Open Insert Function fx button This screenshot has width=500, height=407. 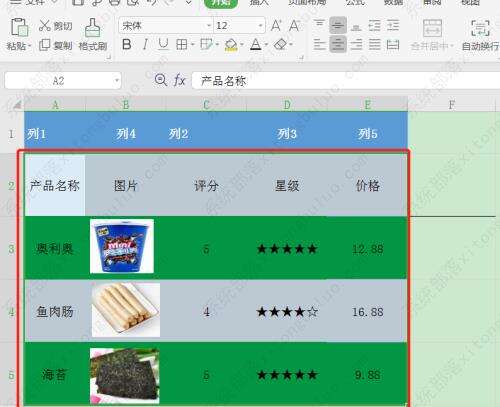pos(180,80)
